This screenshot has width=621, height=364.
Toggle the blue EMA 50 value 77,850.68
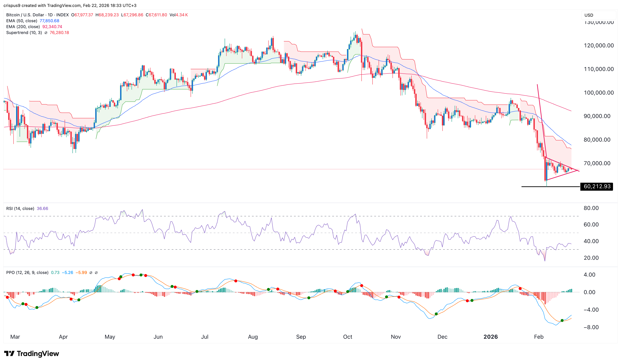pyautogui.click(x=49, y=21)
